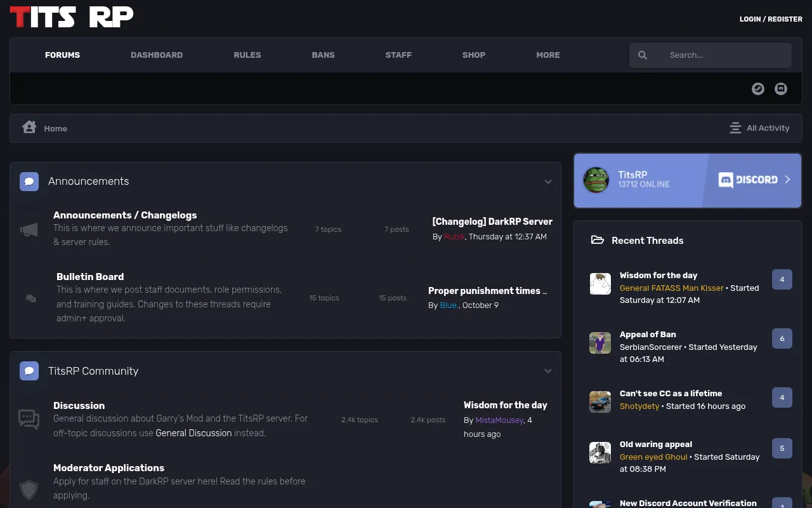Click the Announcements category chat bubble icon
The image size is (812, 508).
pos(29,182)
